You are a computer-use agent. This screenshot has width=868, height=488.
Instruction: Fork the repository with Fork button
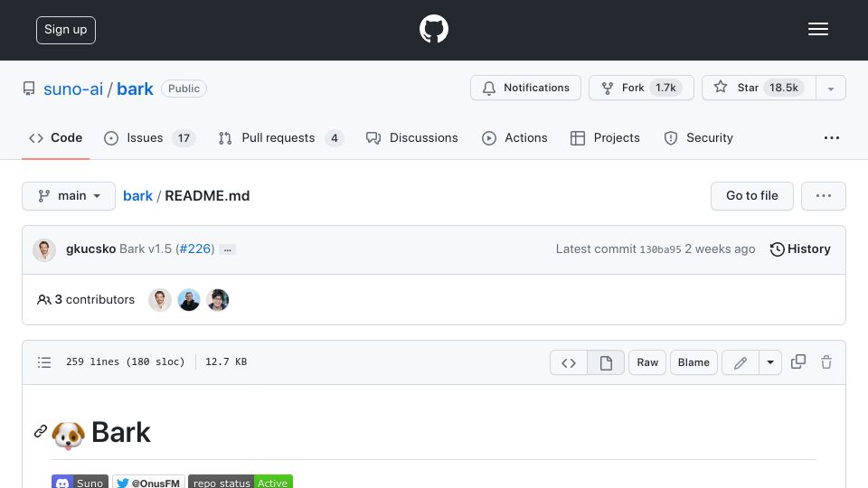641,88
